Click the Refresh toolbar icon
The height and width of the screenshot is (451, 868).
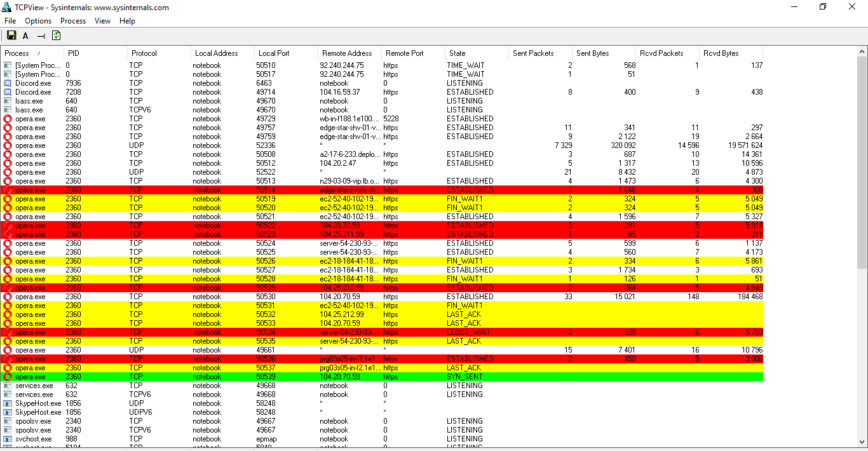[x=56, y=36]
